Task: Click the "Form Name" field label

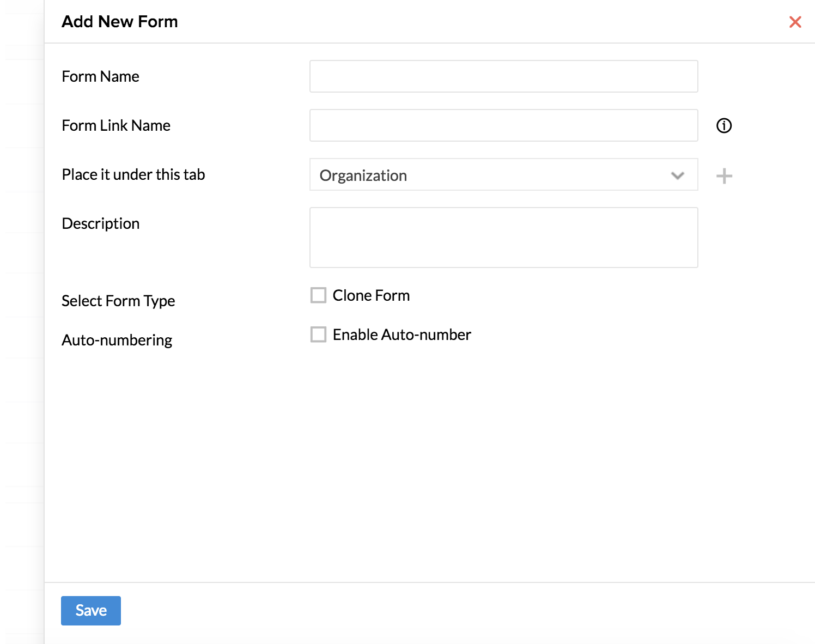Action: [x=100, y=76]
